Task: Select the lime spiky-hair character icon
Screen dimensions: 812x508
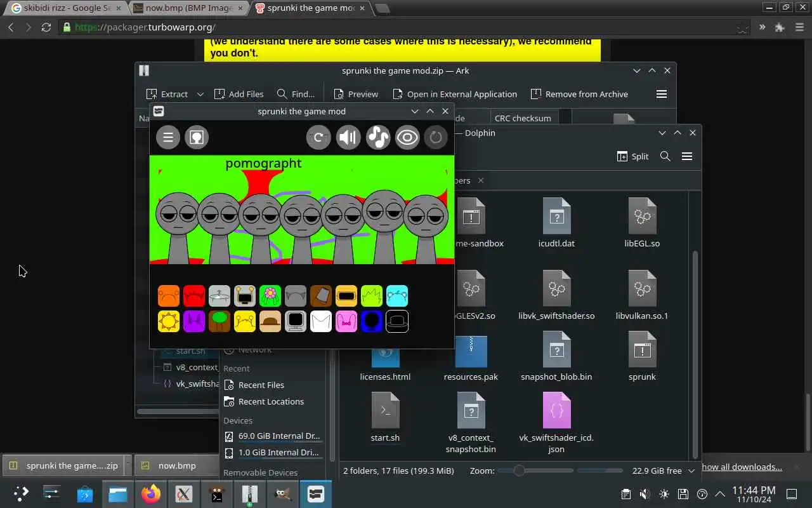Action: (x=372, y=296)
